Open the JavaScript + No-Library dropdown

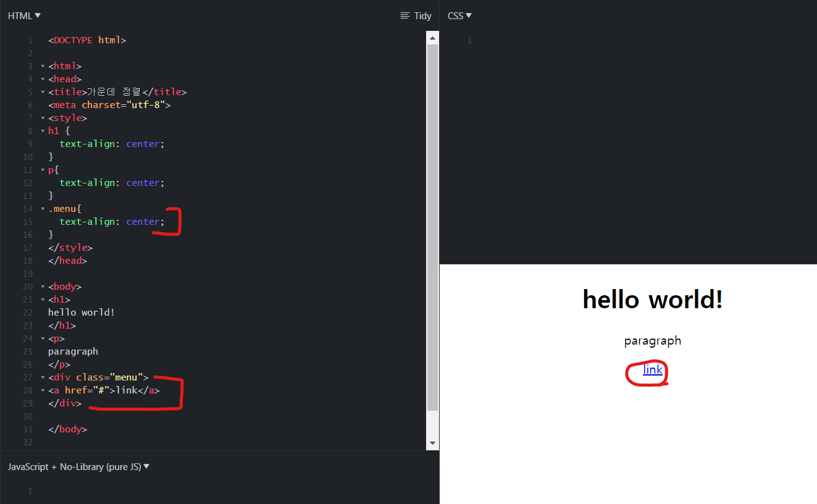[x=78, y=466]
